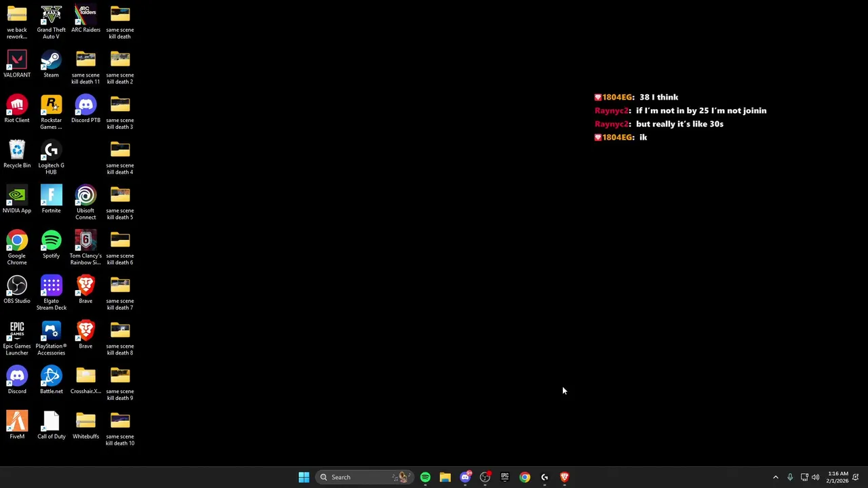Launch Battle.net from the desktop

pos(51,380)
